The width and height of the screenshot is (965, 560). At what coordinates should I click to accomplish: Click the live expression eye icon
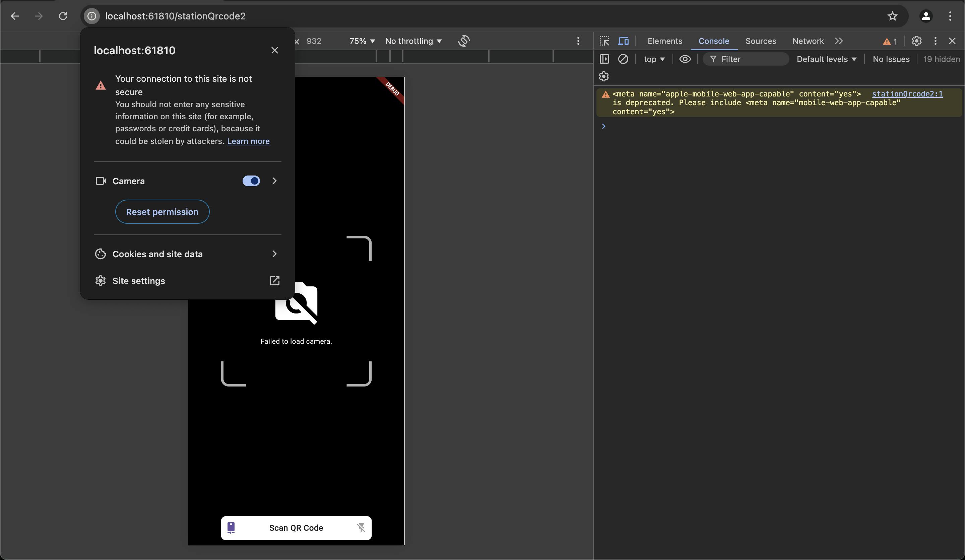pos(685,59)
